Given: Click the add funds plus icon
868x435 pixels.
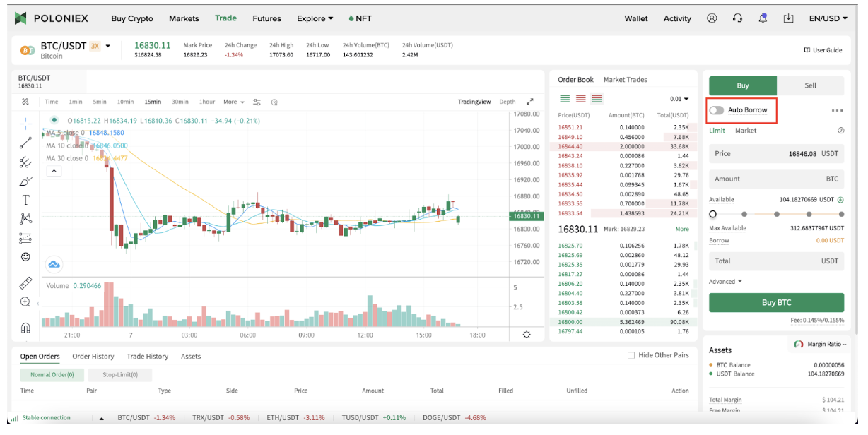Looking at the screenshot, I should click(840, 200).
